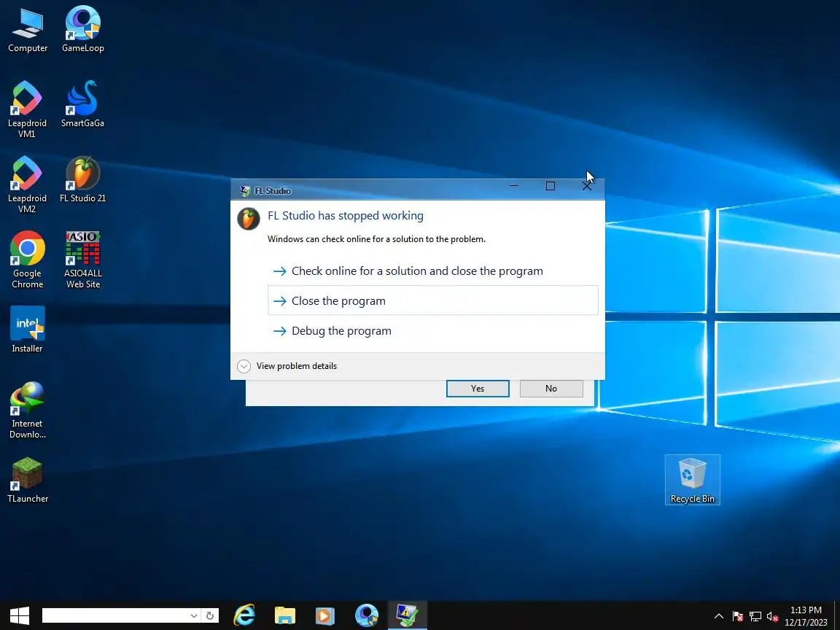This screenshot has height=630, width=840.
Task: Choose Check online for a solution
Action: [x=433, y=271]
